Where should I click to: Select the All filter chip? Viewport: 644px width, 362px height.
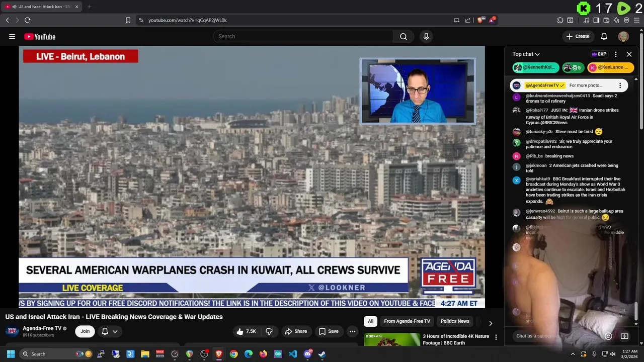pos(370,321)
